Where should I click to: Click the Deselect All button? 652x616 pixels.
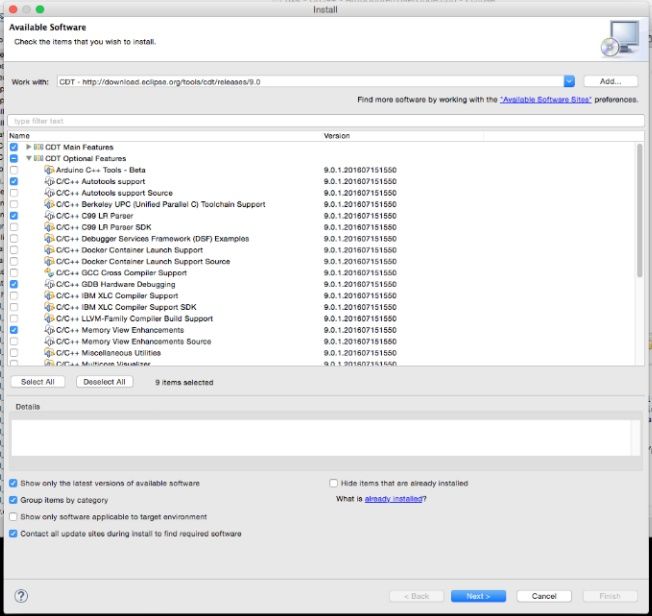tap(104, 382)
